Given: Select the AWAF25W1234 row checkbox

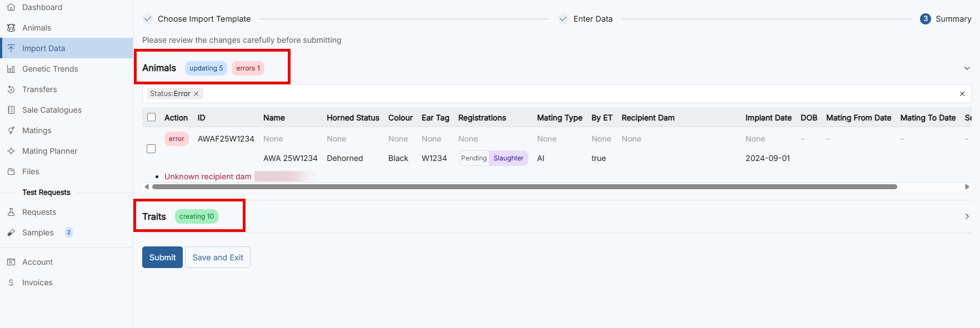Looking at the screenshot, I should point(151,149).
